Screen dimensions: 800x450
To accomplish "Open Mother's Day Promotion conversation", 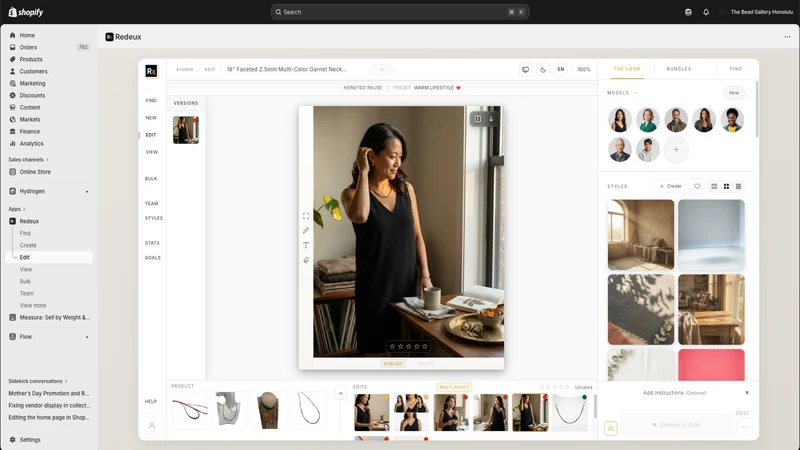I will tap(49, 393).
